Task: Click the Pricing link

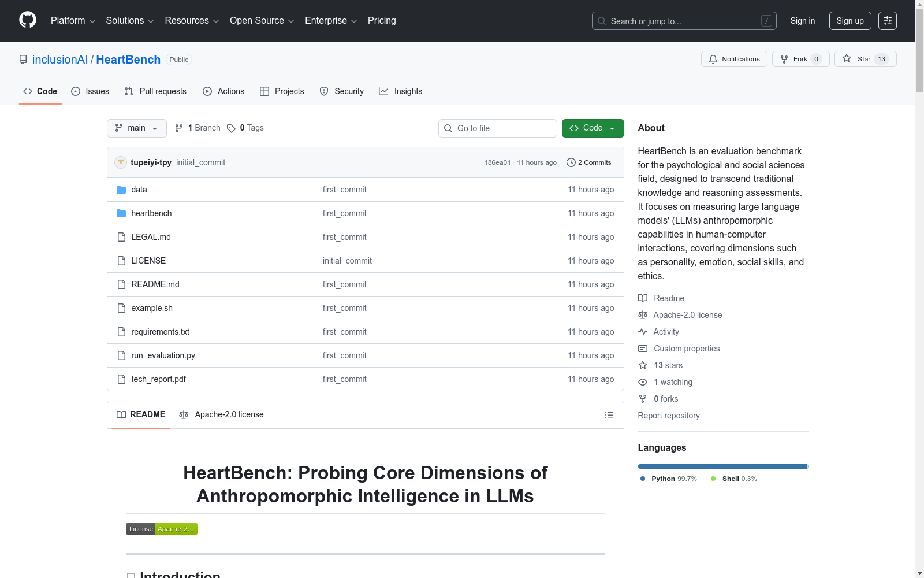Action: point(382,21)
